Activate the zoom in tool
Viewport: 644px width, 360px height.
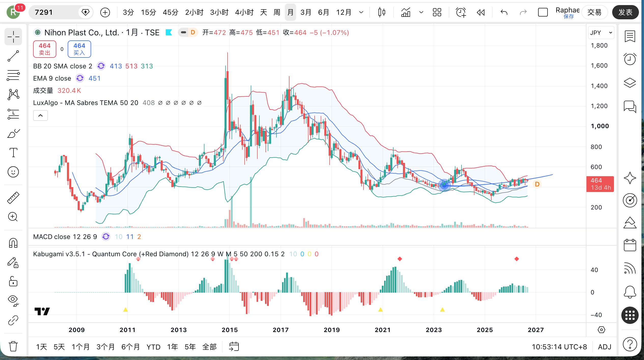13,217
